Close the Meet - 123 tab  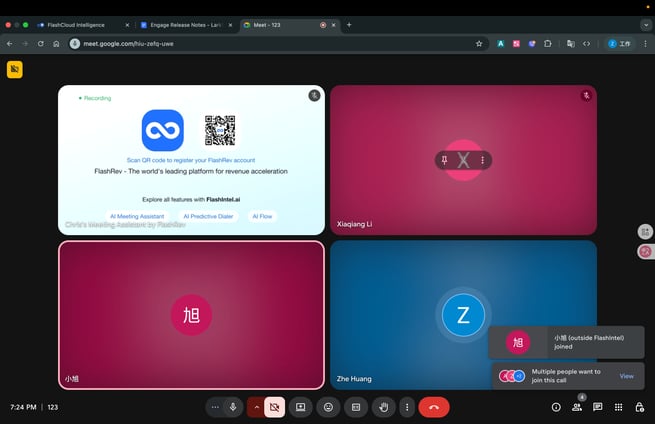[x=334, y=25]
